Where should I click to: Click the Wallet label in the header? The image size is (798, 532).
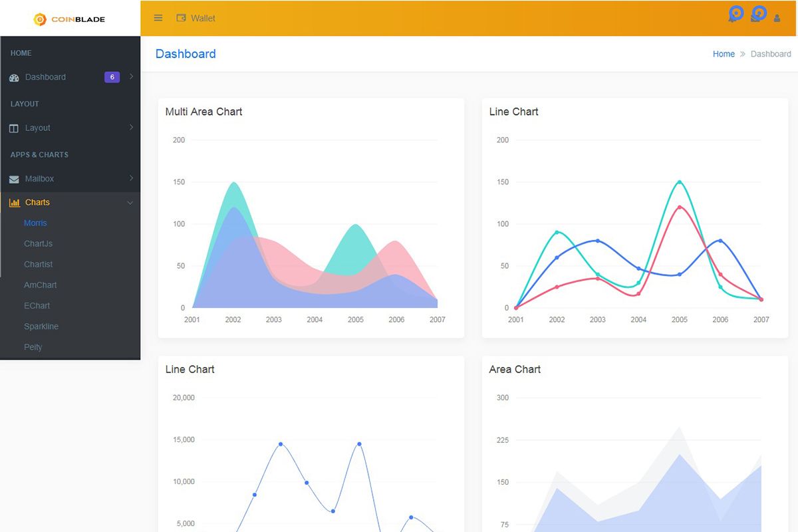[203, 18]
